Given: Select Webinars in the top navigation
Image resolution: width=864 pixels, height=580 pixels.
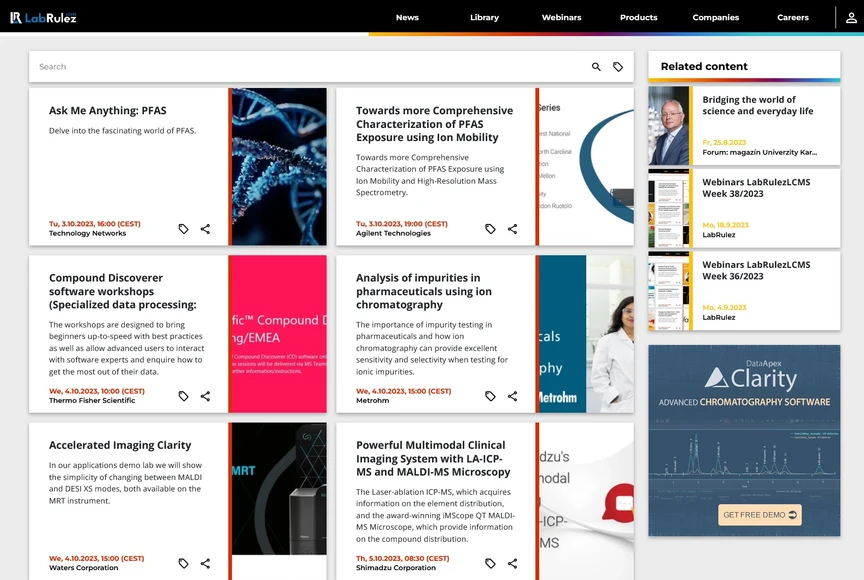Looking at the screenshot, I should (561, 17).
